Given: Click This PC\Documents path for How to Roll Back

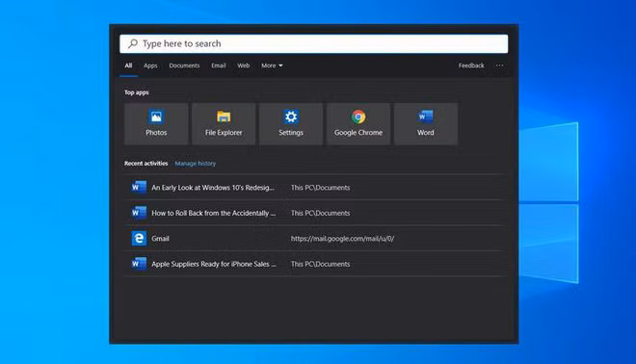Looking at the screenshot, I should tap(321, 213).
